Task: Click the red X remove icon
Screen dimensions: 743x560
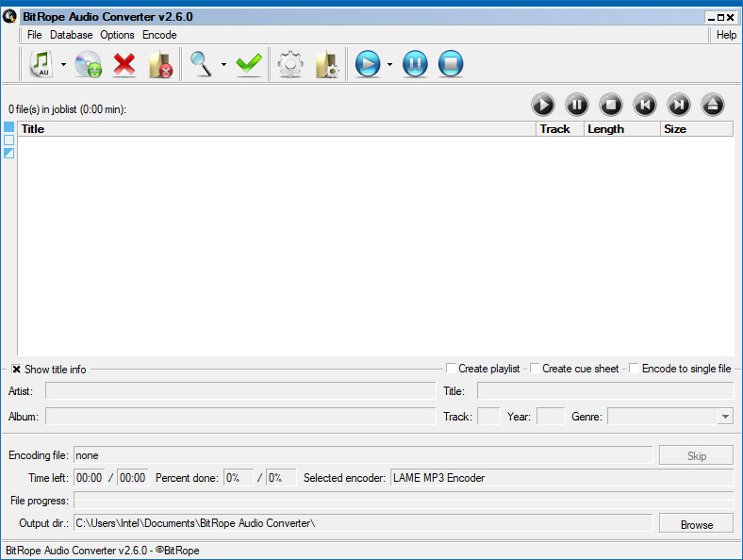Action: pyautogui.click(x=124, y=64)
